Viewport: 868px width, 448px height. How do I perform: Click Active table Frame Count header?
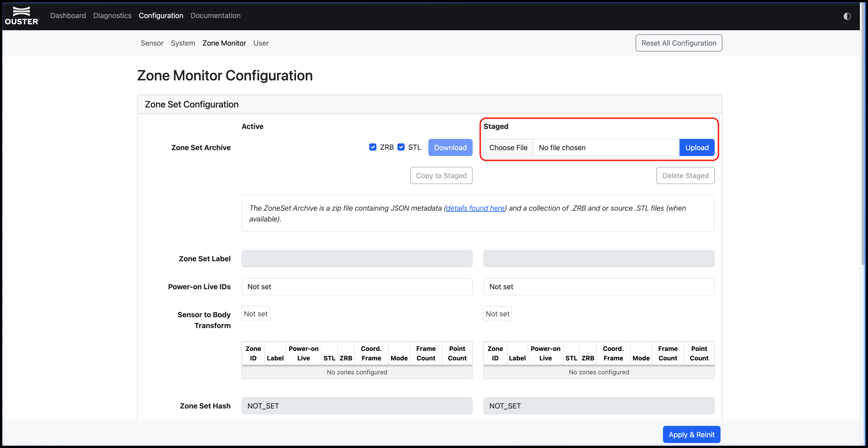426,353
